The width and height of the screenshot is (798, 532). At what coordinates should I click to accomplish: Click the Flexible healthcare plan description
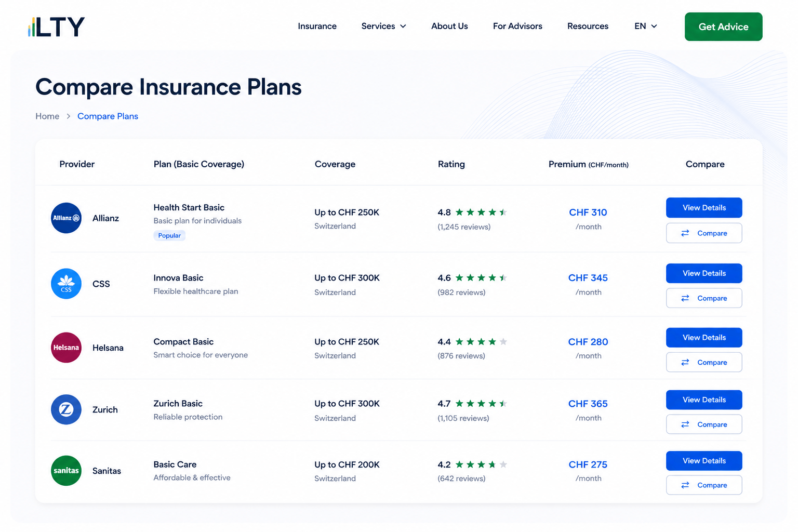(196, 291)
